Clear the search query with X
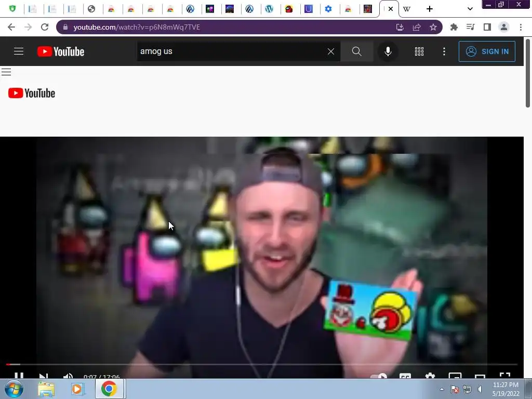The width and height of the screenshot is (532, 399). coord(331,51)
